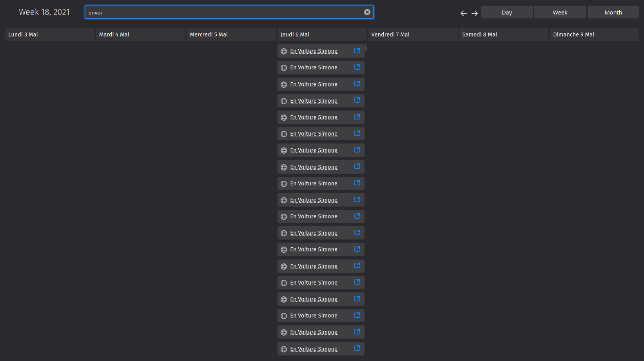Clear the search field with the X icon

367,12
